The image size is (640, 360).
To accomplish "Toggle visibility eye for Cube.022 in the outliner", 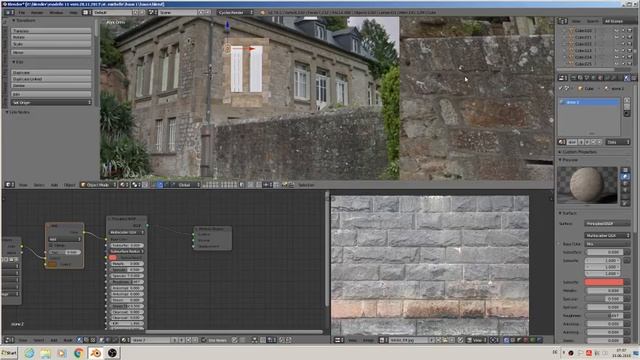I will (x=616, y=44).
